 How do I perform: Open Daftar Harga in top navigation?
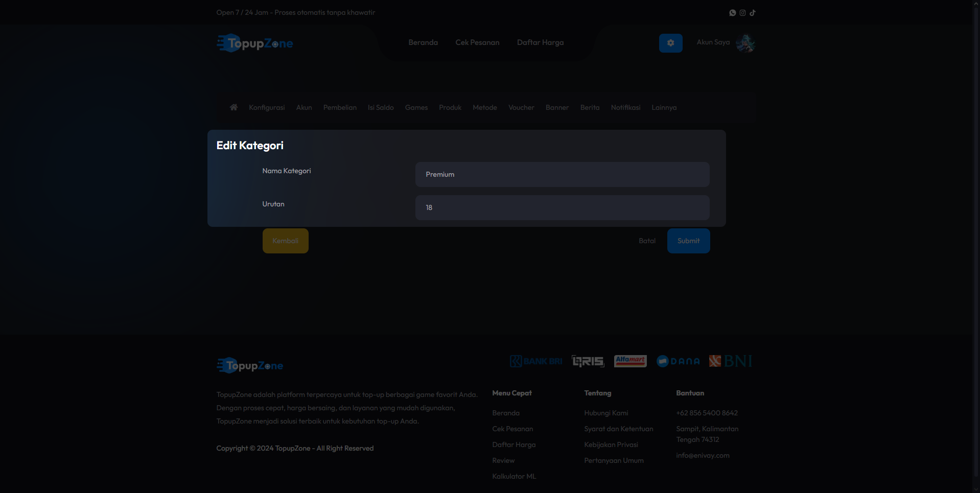[540, 42]
